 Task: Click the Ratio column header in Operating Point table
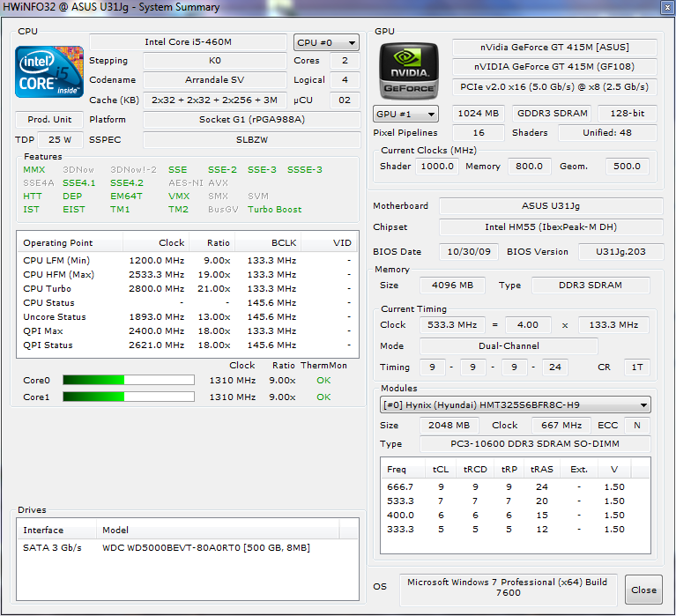[212, 242]
